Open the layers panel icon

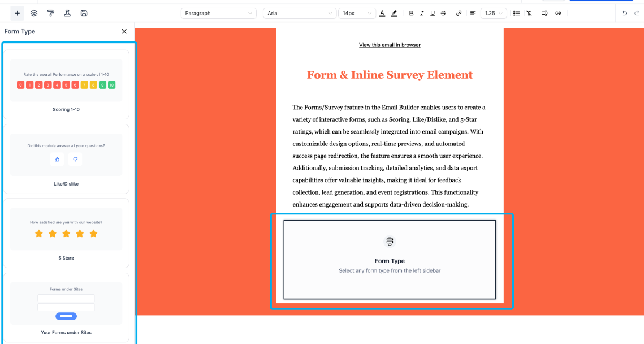[34, 13]
